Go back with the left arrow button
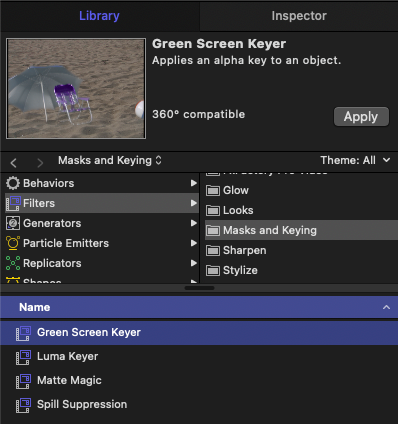Screen dimensions: 398x424 (13, 163)
